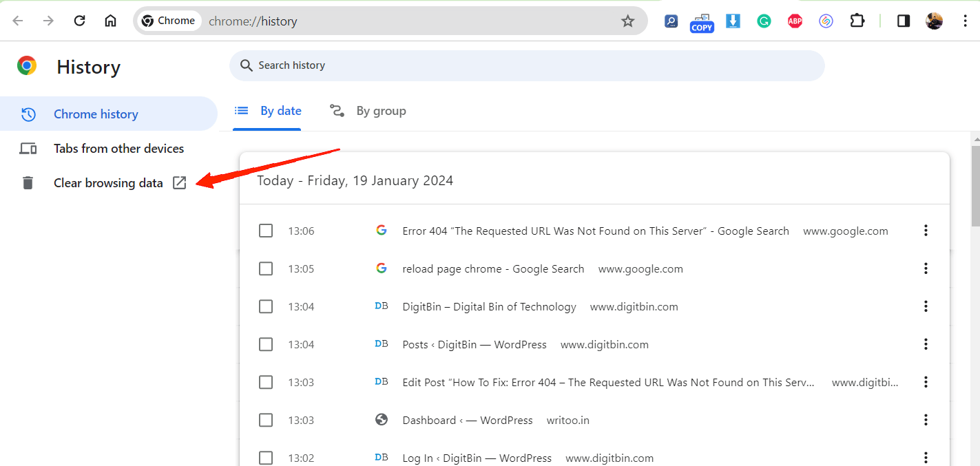Open actions menu for Posts DigitBin WordPress
This screenshot has height=466, width=980.
coord(926,344)
